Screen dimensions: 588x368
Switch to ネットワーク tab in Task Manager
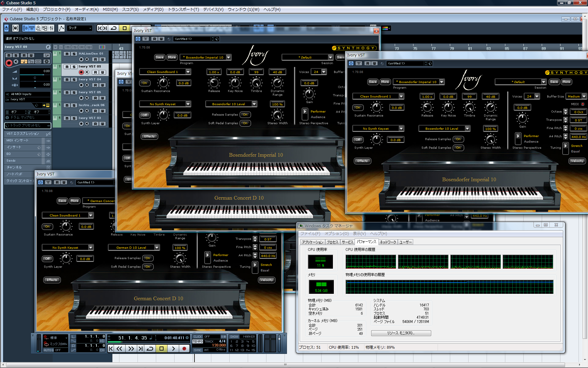point(388,242)
